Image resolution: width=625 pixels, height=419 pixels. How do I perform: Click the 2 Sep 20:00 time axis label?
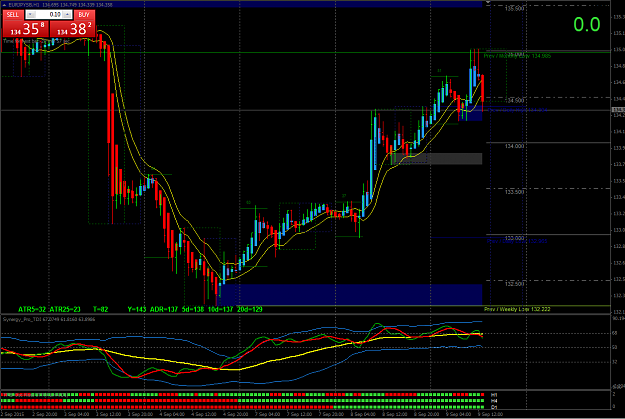point(45,415)
